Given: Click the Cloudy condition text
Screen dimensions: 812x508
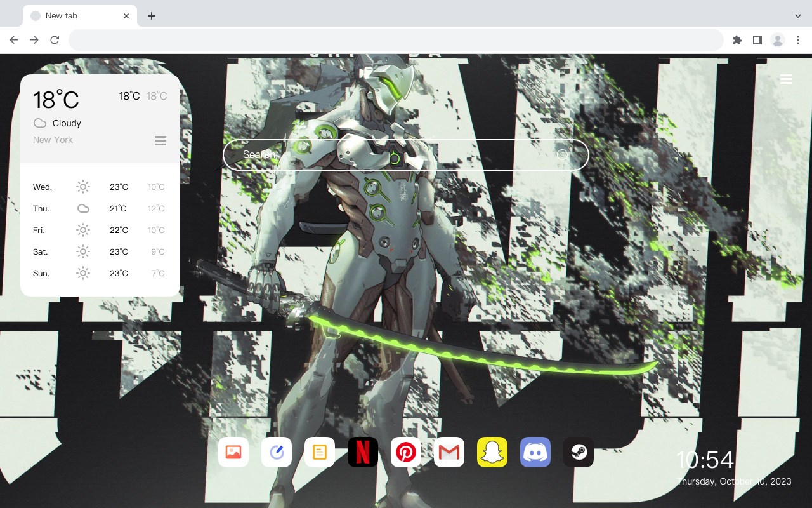Looking at the screenshot, I should pos(67,123).
